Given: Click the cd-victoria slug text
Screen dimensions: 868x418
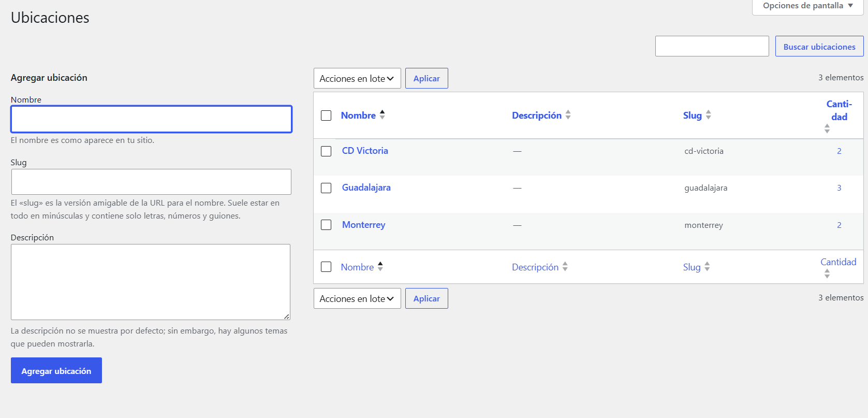Looking at the screenshot, I should (x=704, y=151).
